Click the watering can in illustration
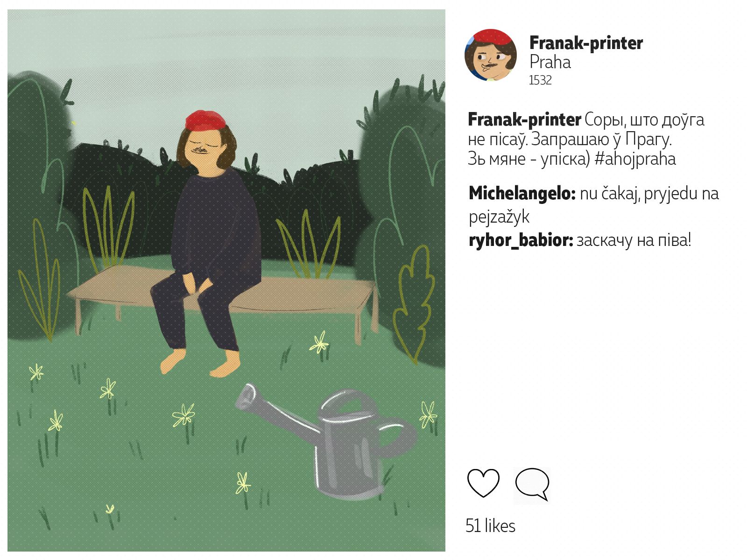 point(327,441)
